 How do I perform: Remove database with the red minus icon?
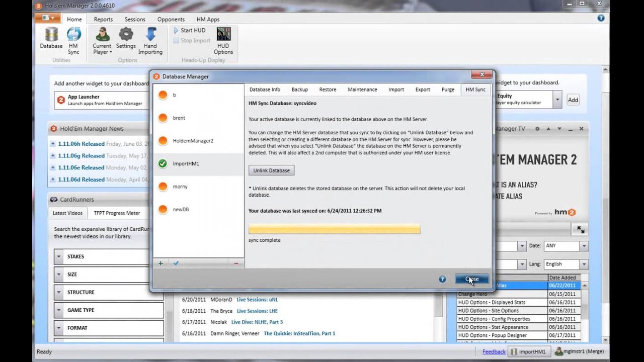(x=236, y=263)
